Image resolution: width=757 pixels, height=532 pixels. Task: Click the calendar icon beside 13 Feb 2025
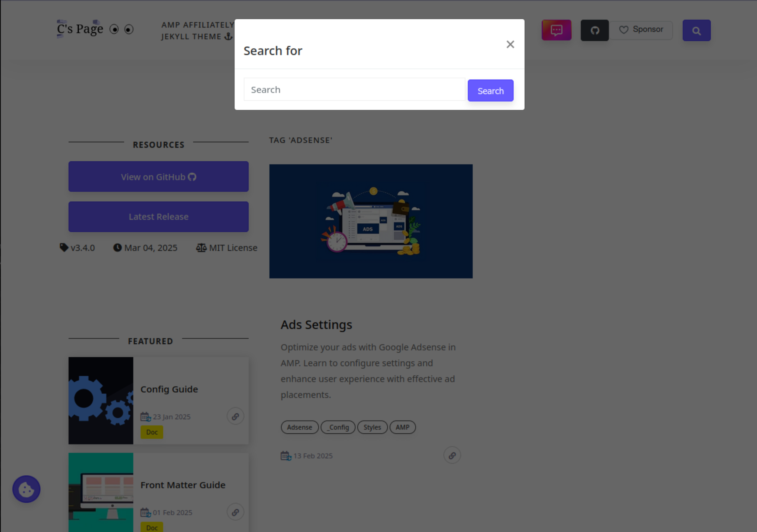[286, 456]
